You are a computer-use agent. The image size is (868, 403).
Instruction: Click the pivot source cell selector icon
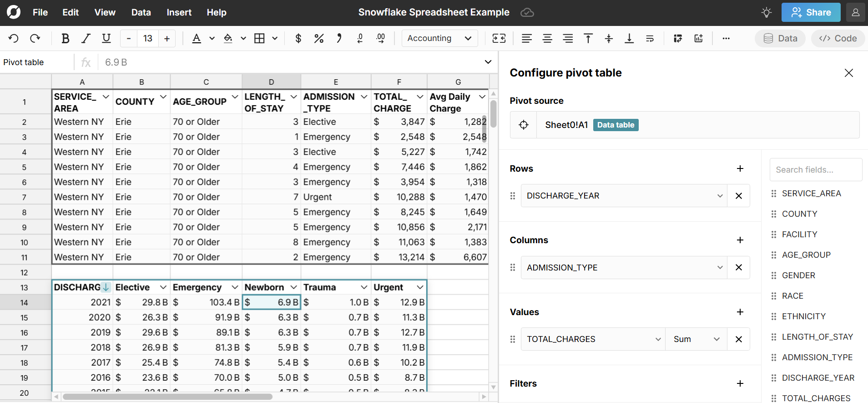[x=524, y=125]
